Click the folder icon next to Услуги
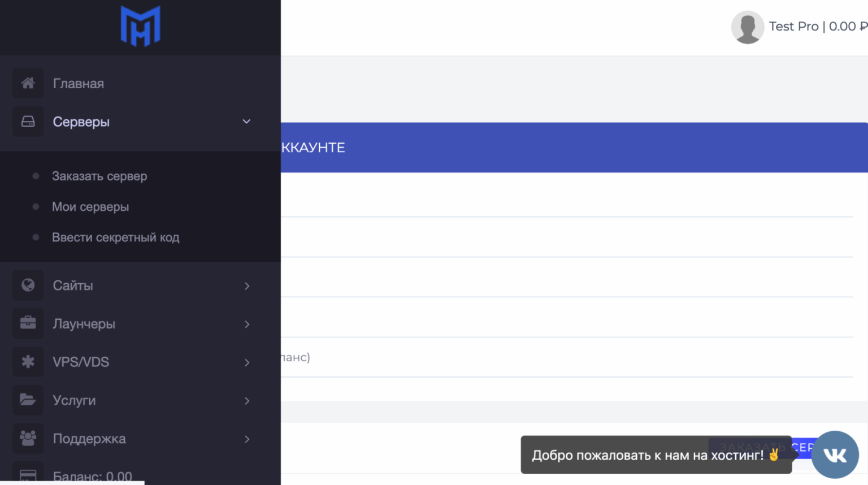The image size is (868, 485). click(28, 400)
